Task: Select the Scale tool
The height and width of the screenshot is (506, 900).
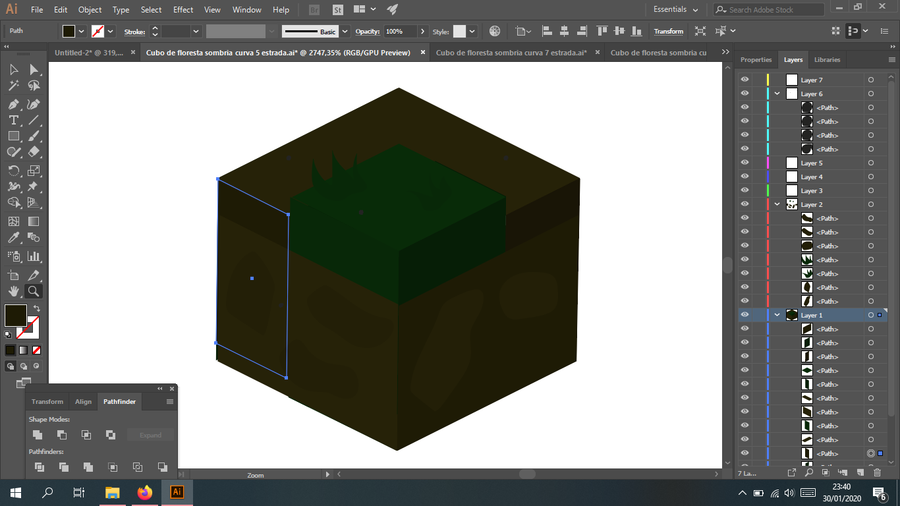Action: [33, 170]
